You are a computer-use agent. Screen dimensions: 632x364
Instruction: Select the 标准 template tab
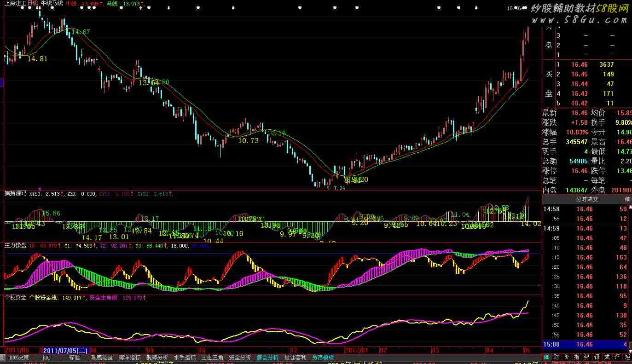coord(74,357)
